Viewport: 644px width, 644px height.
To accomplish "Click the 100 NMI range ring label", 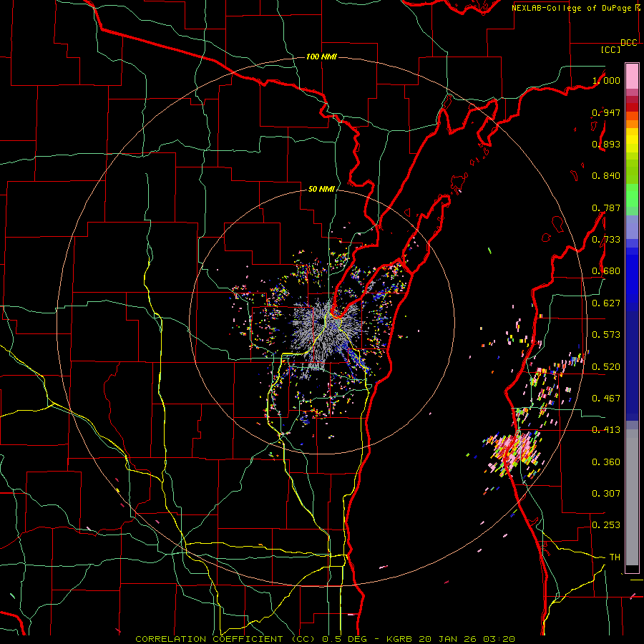I will pos(321,57).
